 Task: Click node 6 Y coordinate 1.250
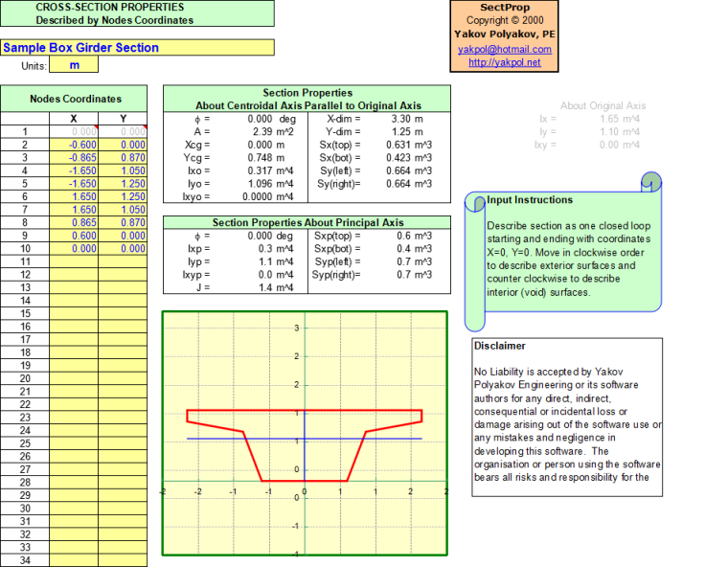click(123, 196)
